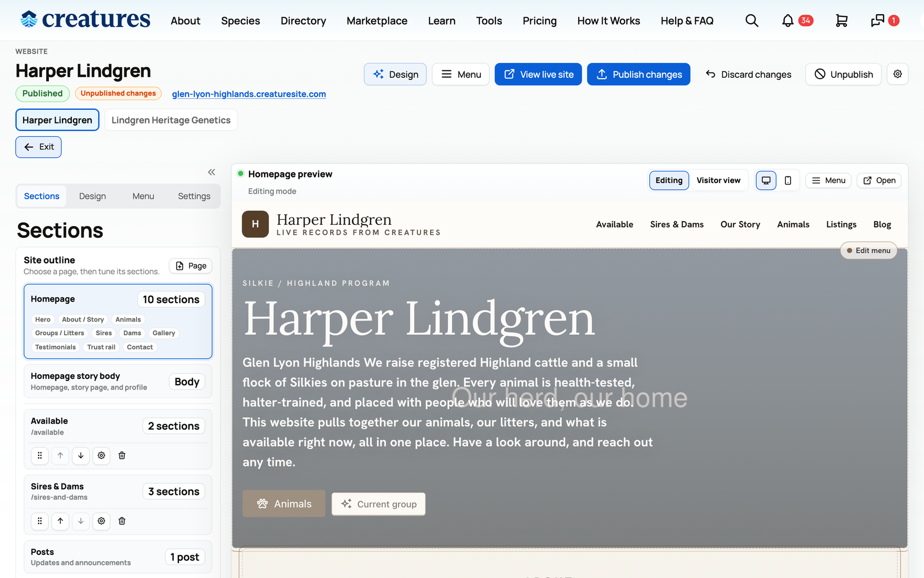924x578 pixels.
Task: Switch to the Settings sidebar tab
Action: [194, 196]
